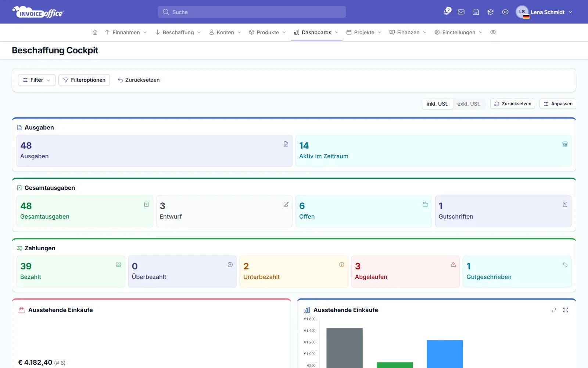Click the undo arrow icon in Gutgeschrieben card

tap(565, 265)
